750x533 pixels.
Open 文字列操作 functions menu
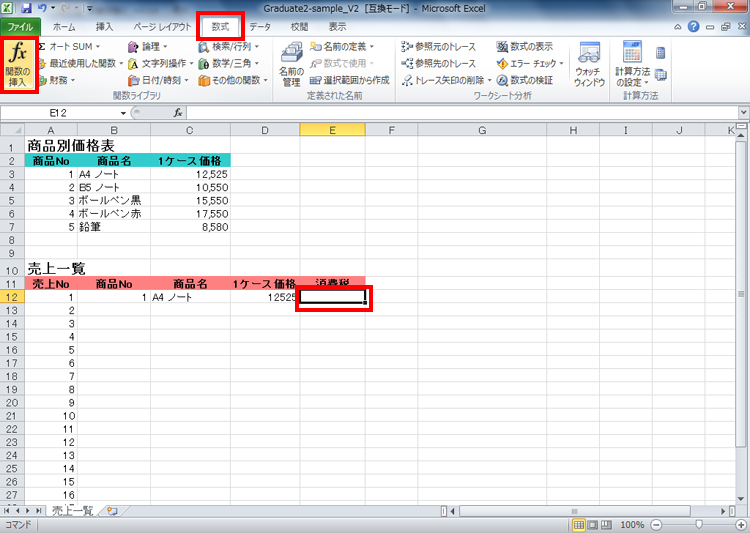[161, 63]
